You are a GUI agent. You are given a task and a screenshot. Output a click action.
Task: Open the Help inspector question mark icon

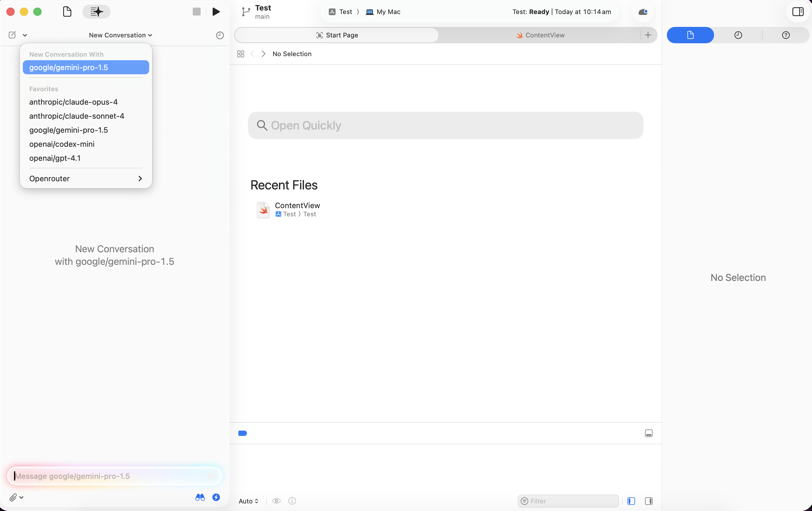(x=786, y=35)
